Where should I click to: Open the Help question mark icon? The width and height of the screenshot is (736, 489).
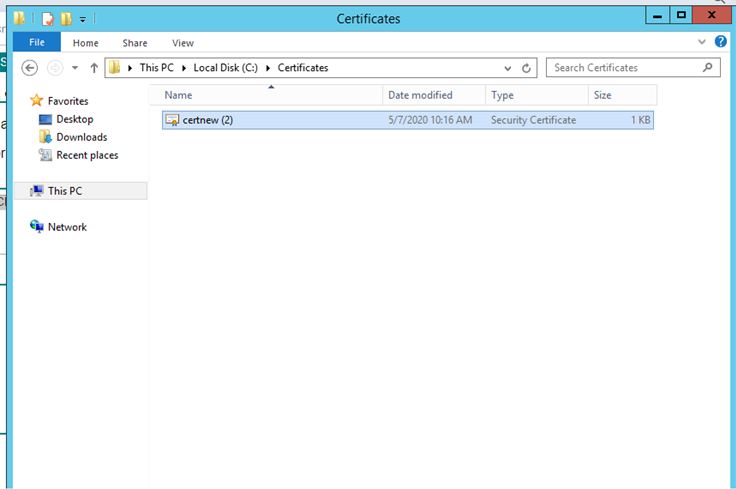click(x=721, y=41)
